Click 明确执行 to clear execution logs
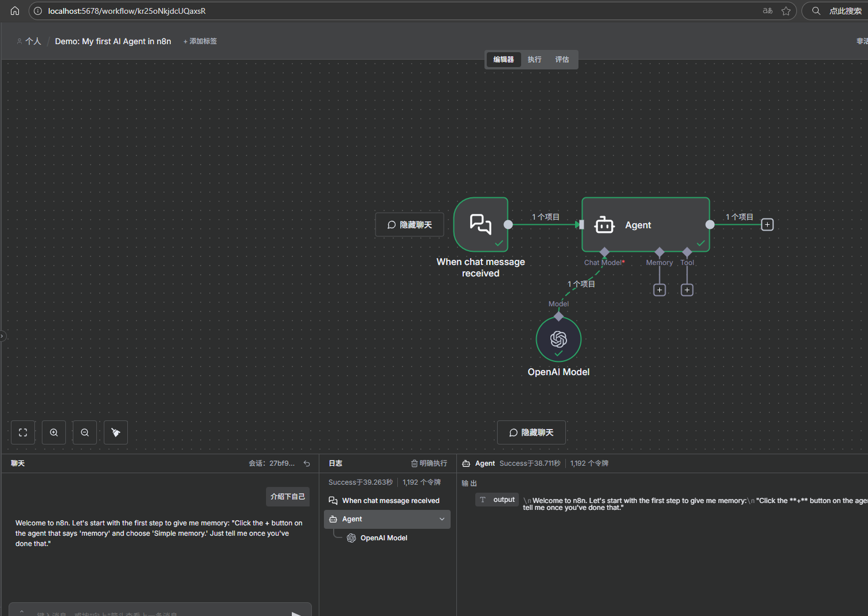The height and width of the screenshot is (616, 868). 429,463
